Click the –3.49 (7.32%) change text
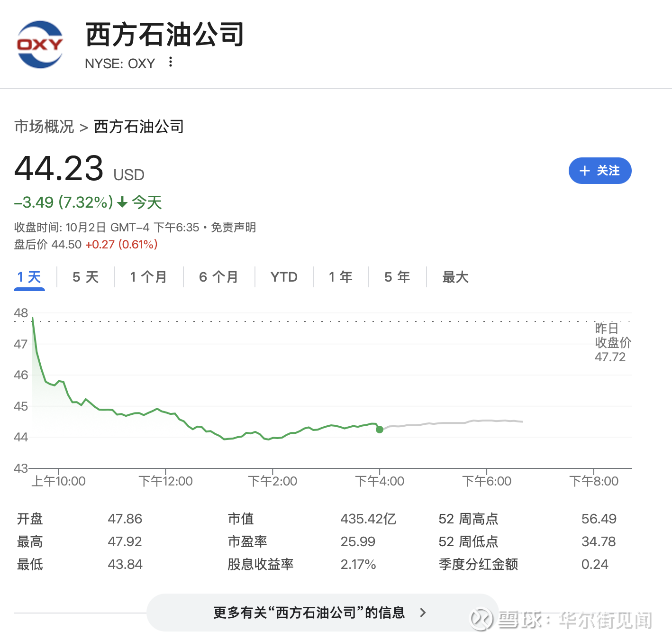672x641 pixels. (x=64, y=202)
